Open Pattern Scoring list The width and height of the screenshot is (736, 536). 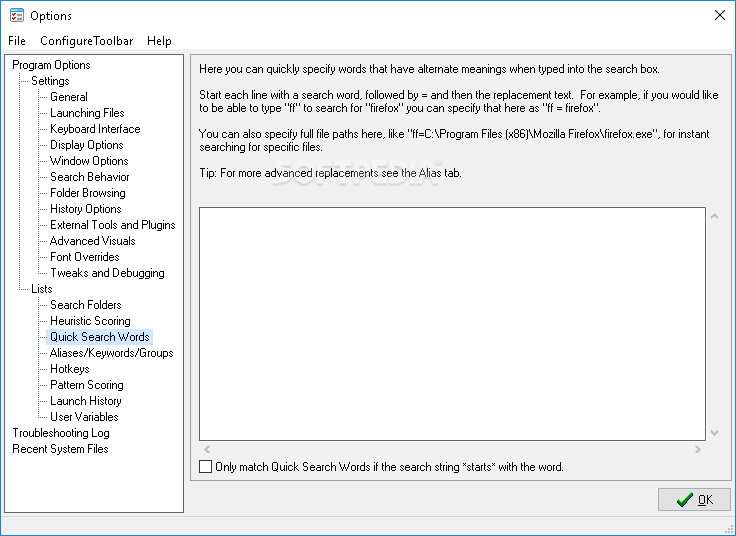(x=87, y=384)
